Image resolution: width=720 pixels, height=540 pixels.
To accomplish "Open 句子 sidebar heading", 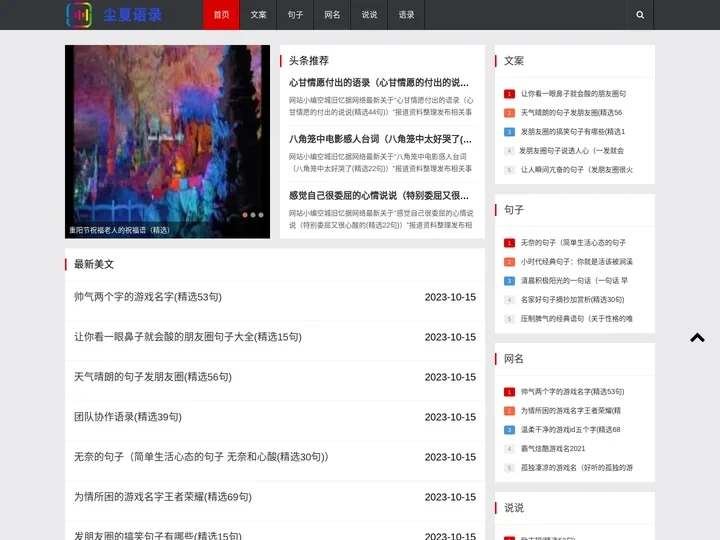I will click(x=514, y=210).
